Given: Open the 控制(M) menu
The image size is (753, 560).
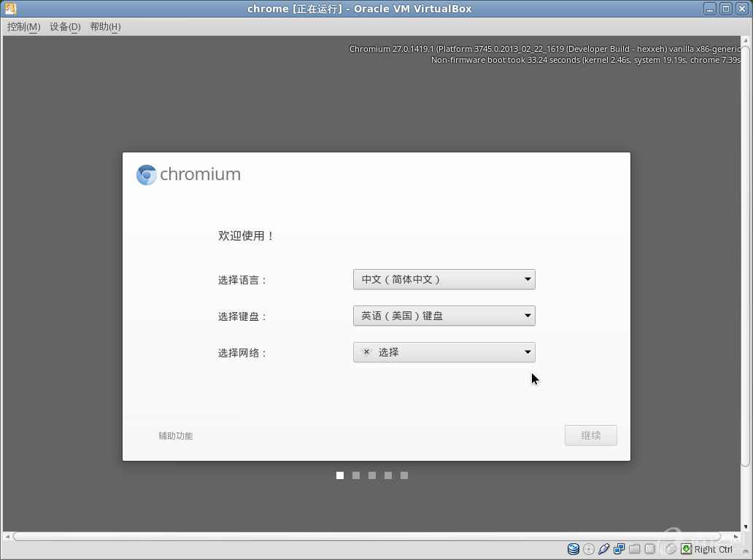Looking at the screenshot, I should 23,27.
